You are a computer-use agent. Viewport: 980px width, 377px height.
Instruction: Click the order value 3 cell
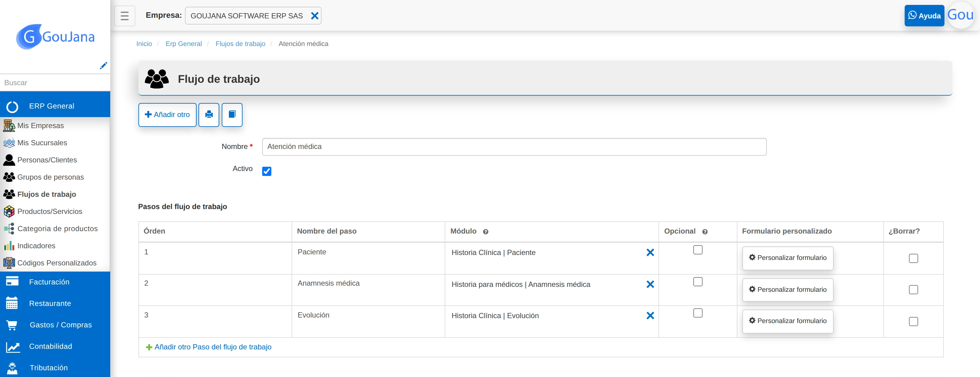pos(215,322)
